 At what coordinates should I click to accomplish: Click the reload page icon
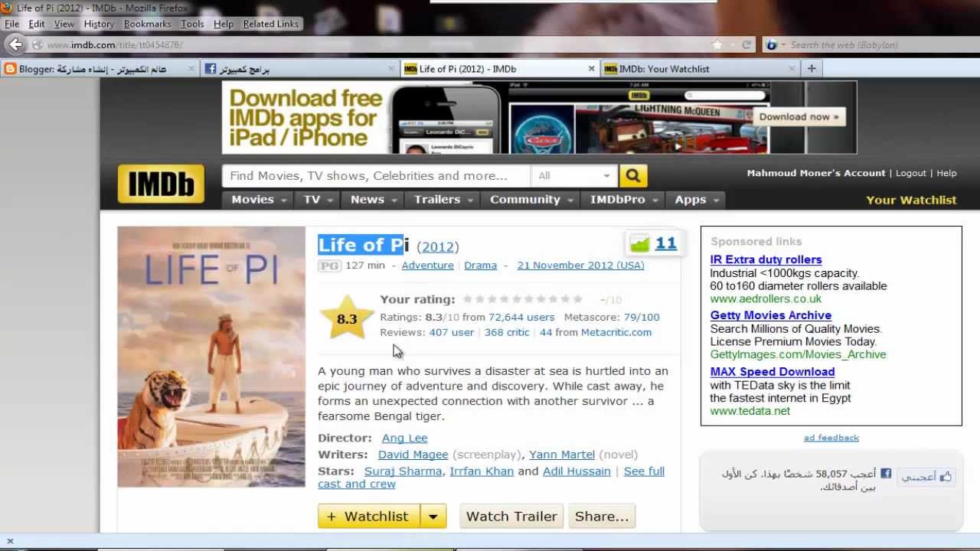point(746,44)
